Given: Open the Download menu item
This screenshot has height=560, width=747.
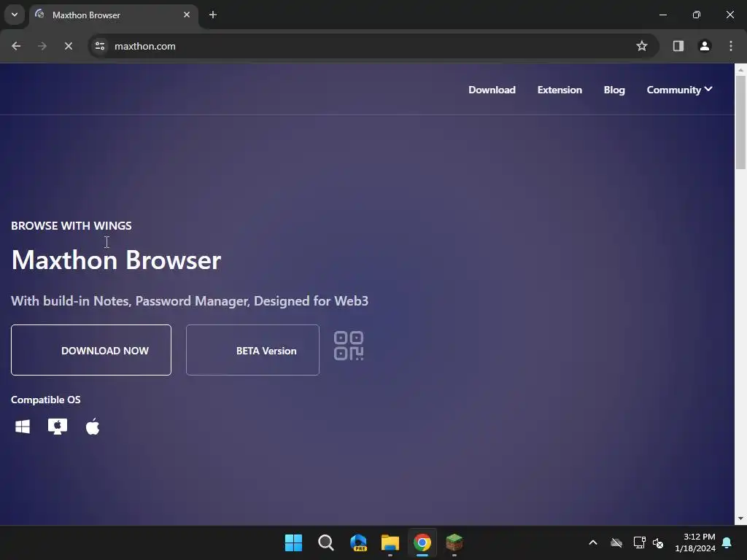Looking at the screenshot, I should [x=492, y=90].
